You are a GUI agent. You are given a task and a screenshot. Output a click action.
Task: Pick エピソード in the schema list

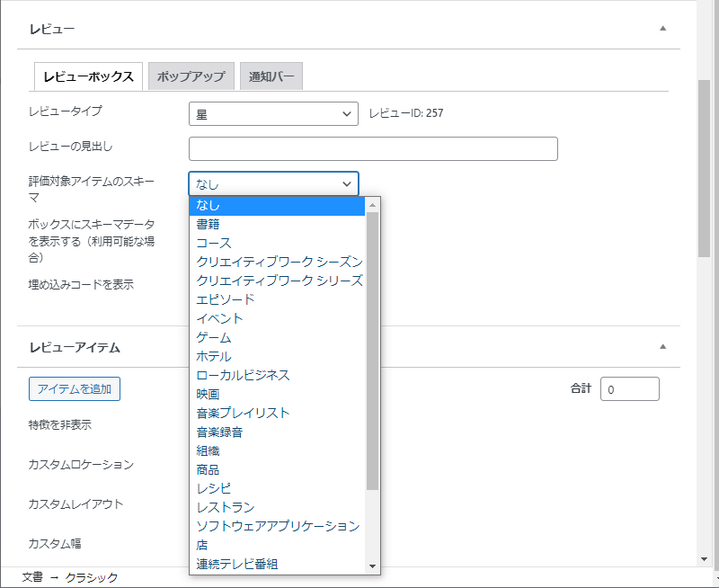point(277,300)
